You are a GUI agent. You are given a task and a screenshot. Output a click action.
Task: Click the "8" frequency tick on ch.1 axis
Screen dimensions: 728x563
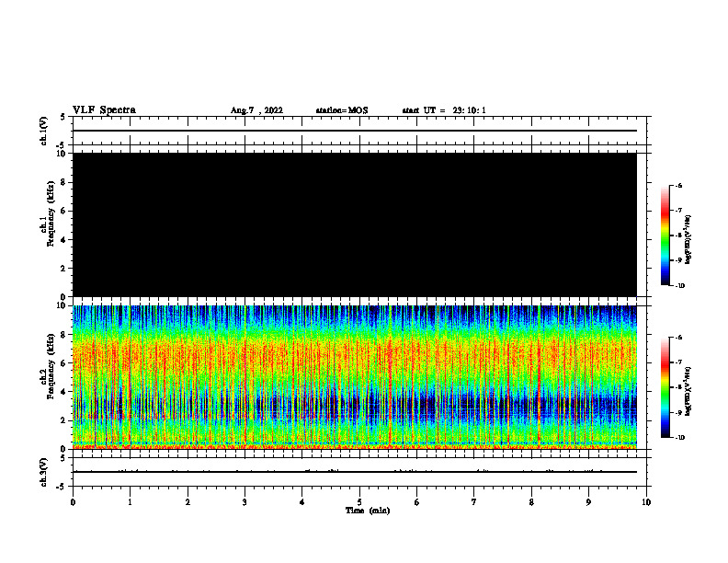(64, 182)
